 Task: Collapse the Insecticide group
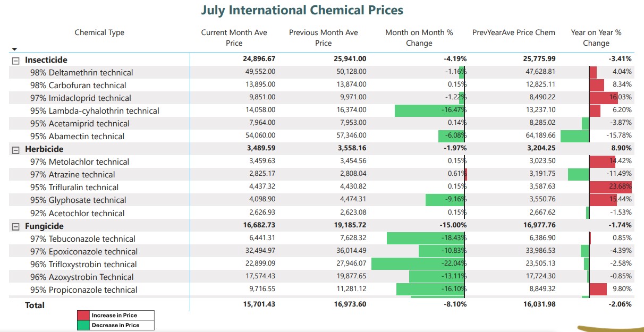(16, 60)
